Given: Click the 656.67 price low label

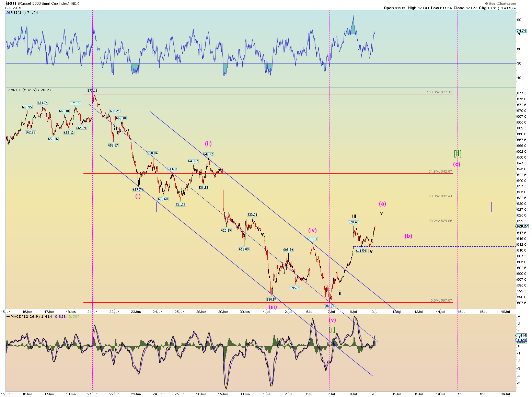Looking at the screenshot, I should coord(113,145).
